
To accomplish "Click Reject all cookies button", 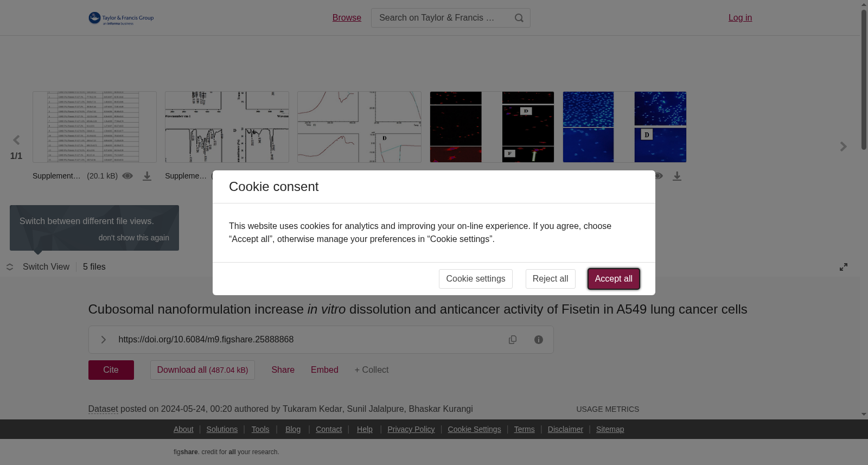I will [551, 279].
